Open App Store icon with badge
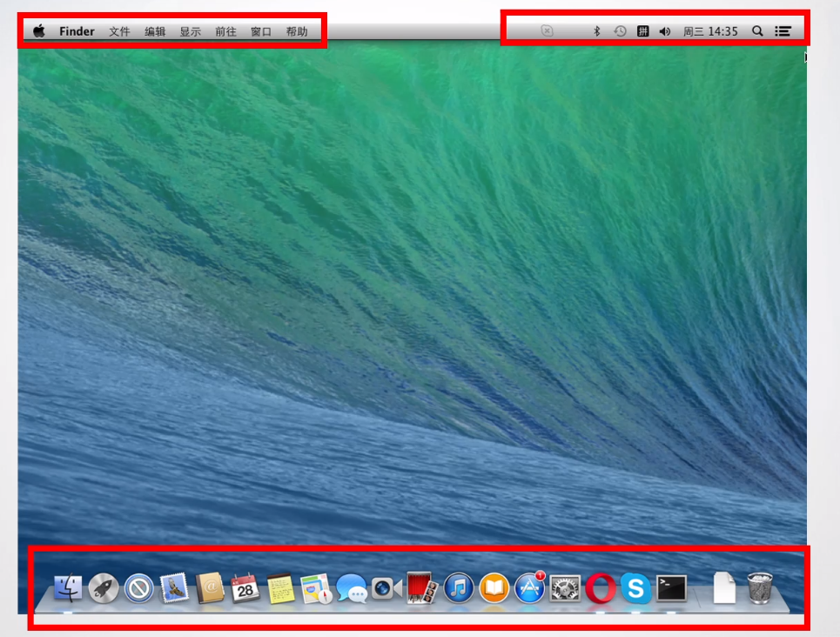 tap(530, 587)
